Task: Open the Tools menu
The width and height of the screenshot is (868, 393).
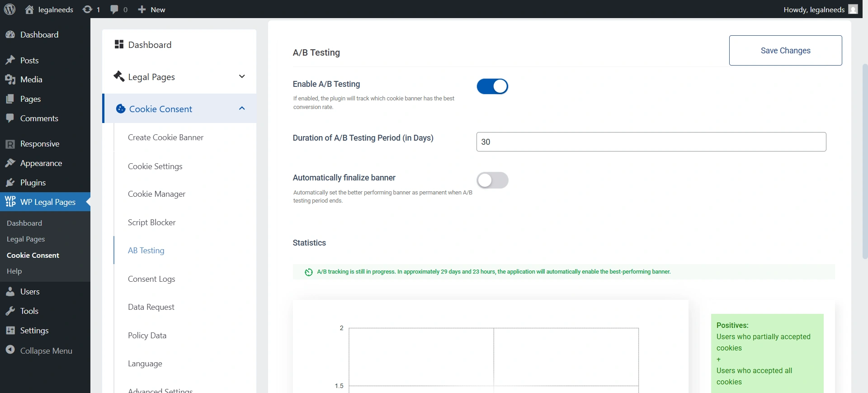Action: click(x=29, y=311)
